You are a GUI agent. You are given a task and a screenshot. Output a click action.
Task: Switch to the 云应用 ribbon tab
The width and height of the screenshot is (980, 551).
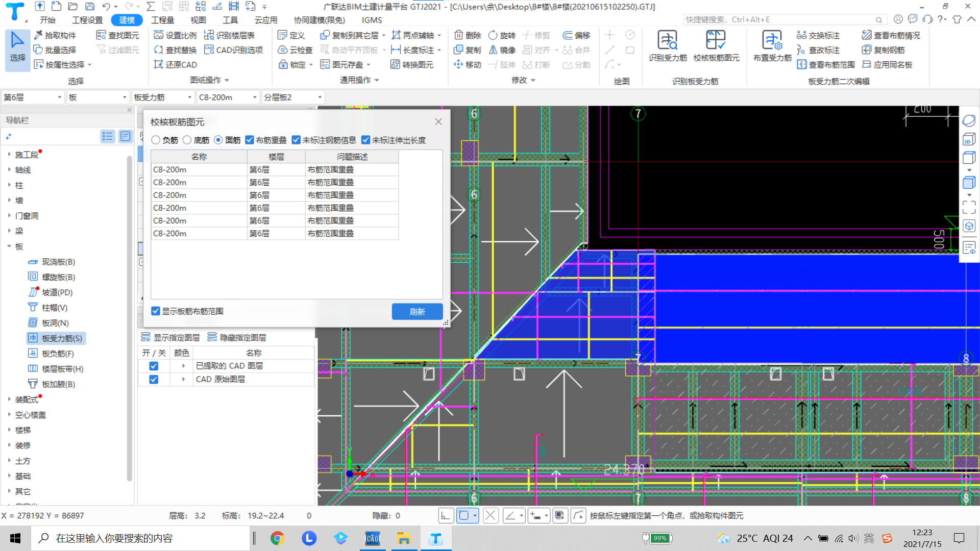point(266,20)
